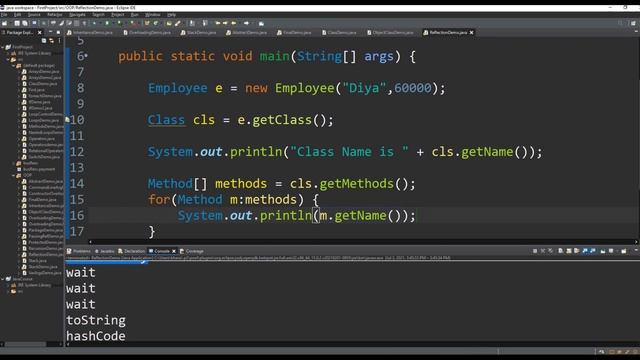
Task: Click the Search pencil icon in toolbar
Action: click(178, 23)
